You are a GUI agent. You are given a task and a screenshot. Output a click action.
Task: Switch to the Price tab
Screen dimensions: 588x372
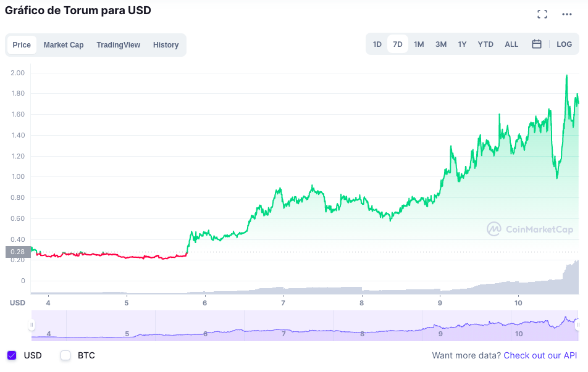coord(22,45)
